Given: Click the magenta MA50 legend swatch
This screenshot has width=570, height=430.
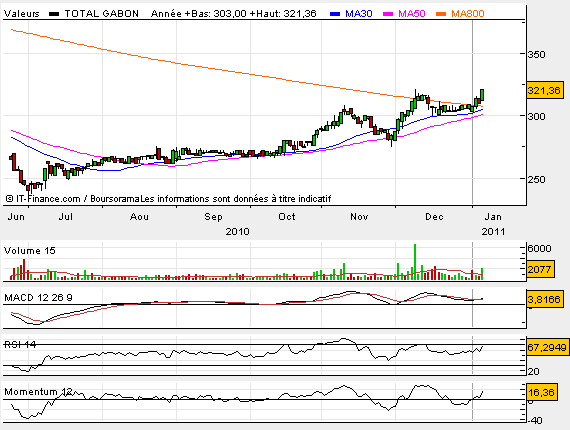Looking at the screenshot, I should (388, 14).
